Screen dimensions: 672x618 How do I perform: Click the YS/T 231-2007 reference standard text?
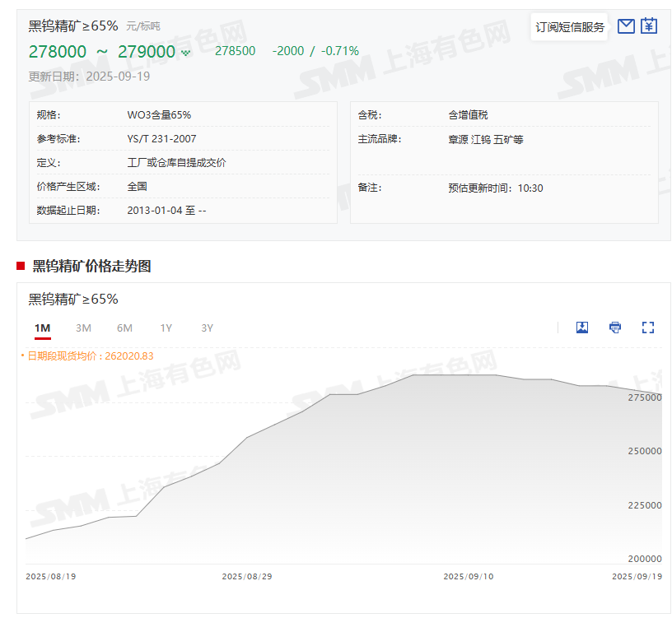(x=162, y=139)
